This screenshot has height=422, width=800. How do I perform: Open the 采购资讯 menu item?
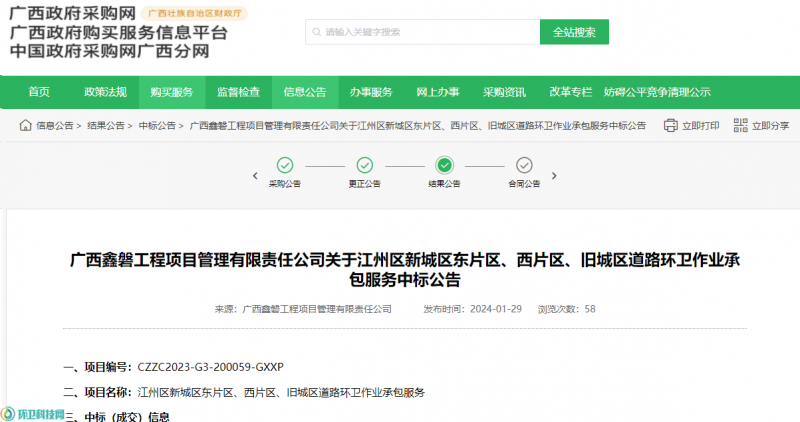[504, 92]
